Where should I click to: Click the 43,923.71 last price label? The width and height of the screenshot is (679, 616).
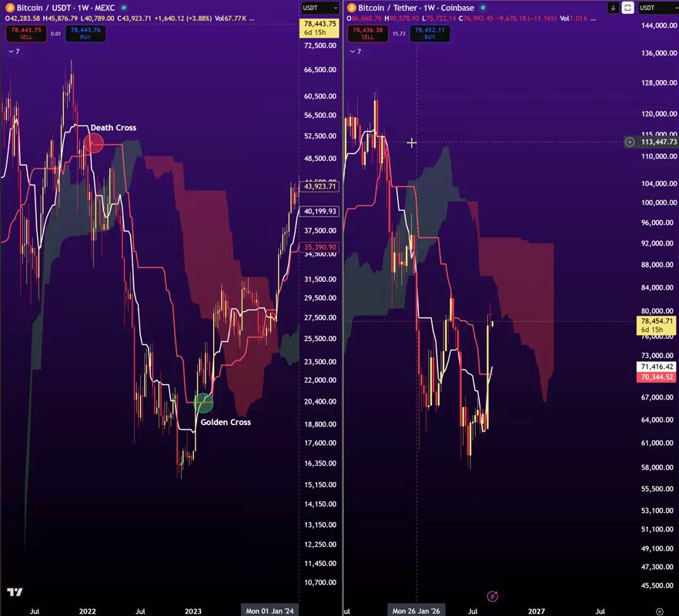coord(319,186)
